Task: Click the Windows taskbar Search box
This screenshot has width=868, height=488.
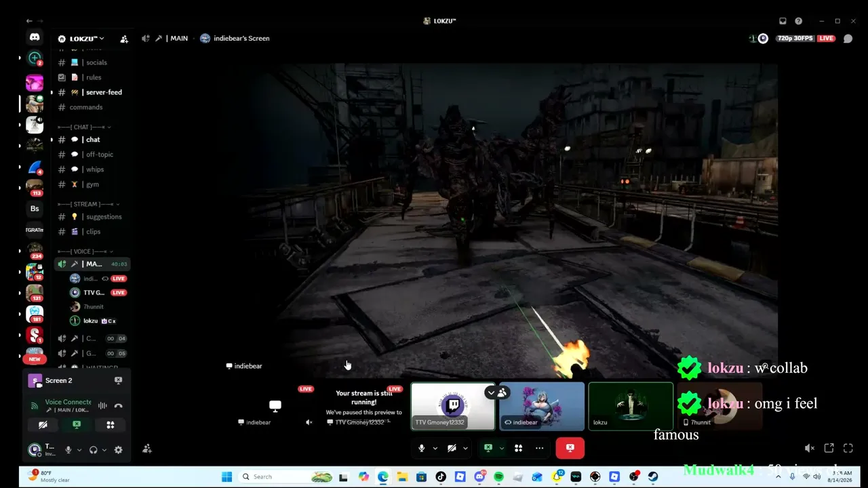Action: point(287,476)
